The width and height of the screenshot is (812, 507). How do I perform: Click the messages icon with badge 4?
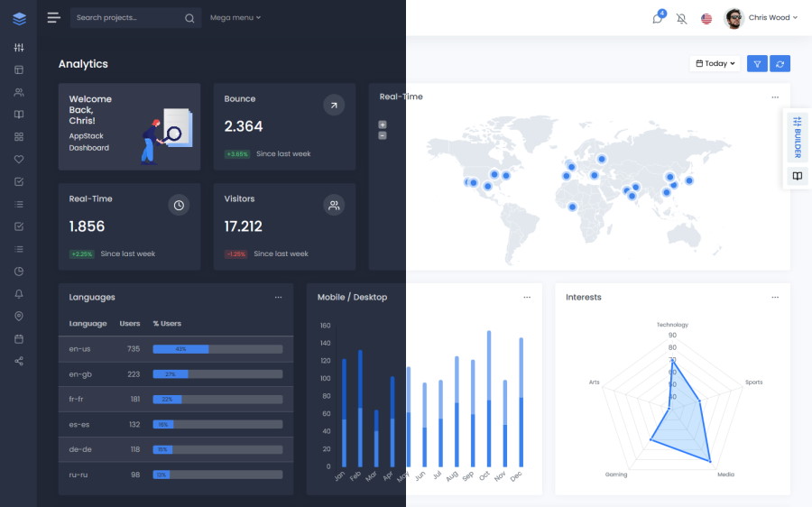(x=658, y=18)
